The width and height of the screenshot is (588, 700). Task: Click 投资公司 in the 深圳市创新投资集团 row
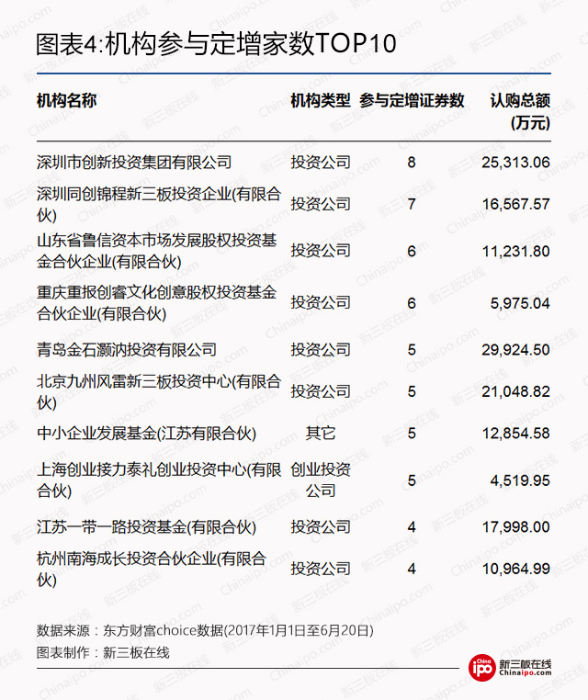click(x=321, y=162)
